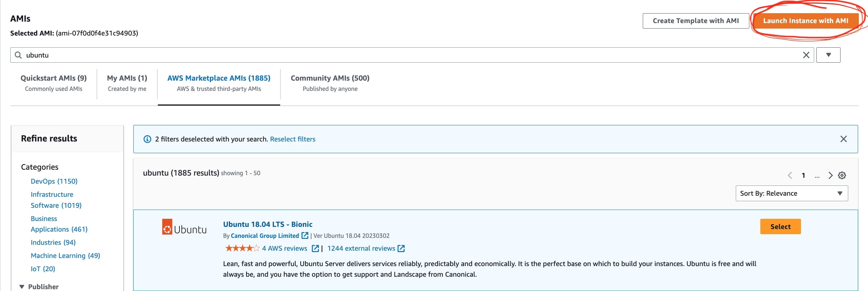Open the Sort By Relevance dropdown
The image size is (868, 291).
point(791,194)
